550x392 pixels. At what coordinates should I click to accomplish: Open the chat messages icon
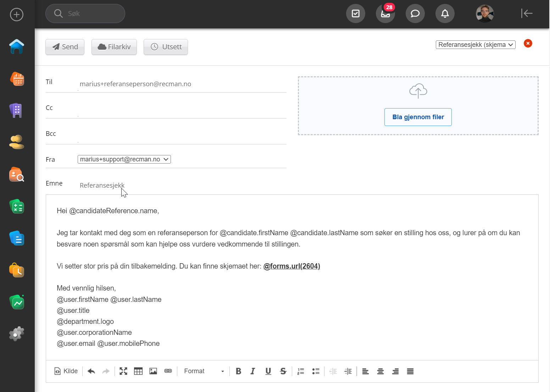click(x=415, y=14)
